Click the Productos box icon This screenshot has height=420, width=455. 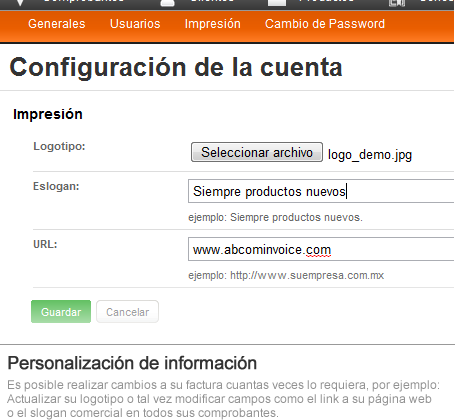[x=277, y=3]
